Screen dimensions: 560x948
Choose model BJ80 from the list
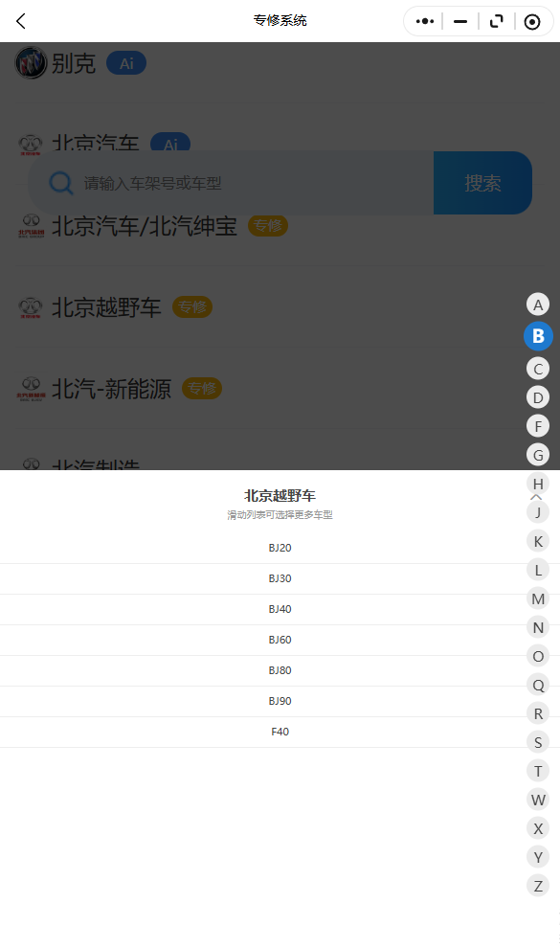click(280, 670)
